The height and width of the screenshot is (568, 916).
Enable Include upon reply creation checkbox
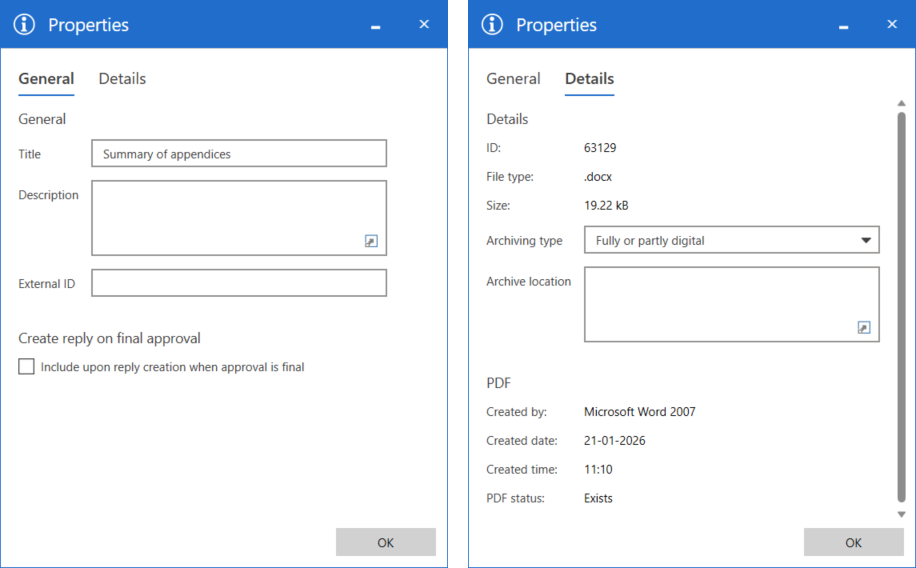coord(26,366)
